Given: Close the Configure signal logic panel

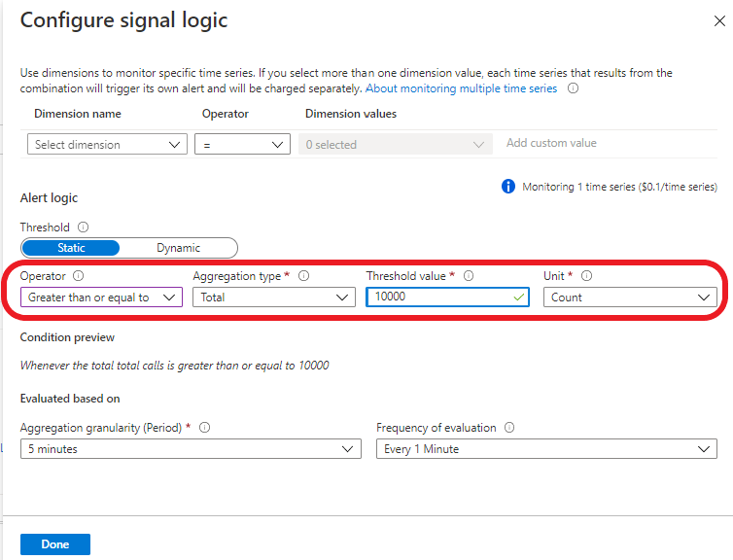Looking at the screenshot, I should coord(719,20).
